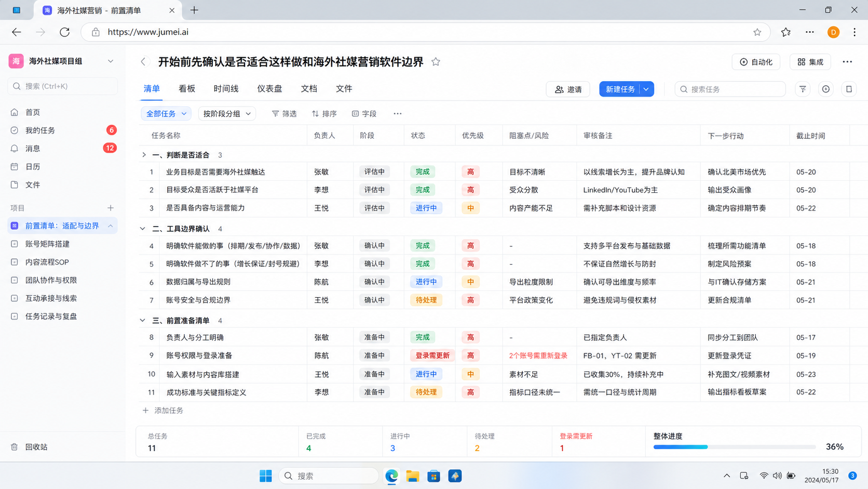Switch to the 文档 tab
The image size is (868, 489).
tap(309, 89)
